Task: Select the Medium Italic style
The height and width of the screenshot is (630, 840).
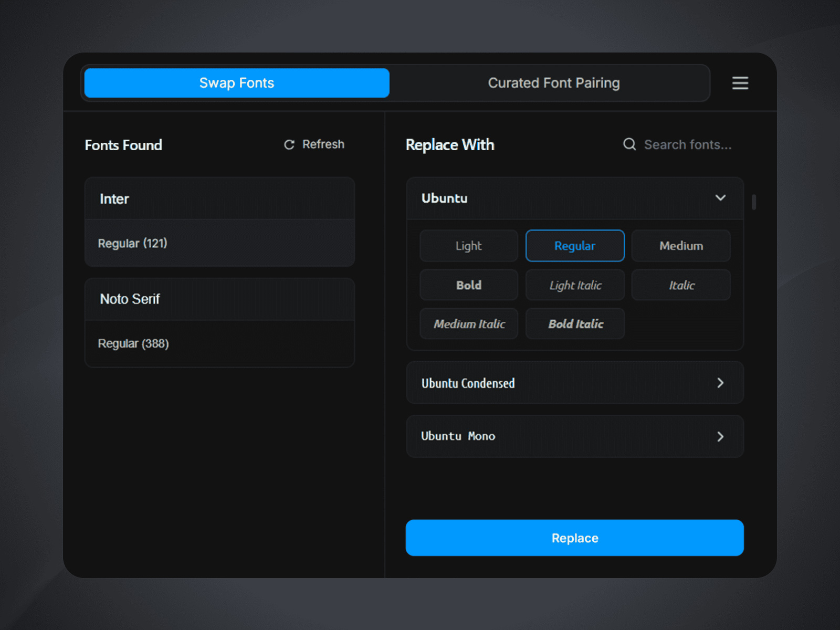Action: [468, 323]
